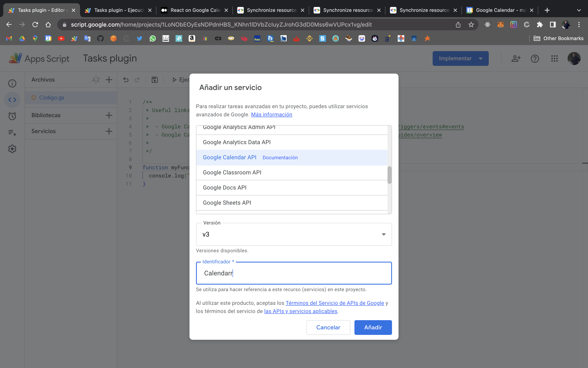Open Amazon bookmark icon
588x368 pixels.
pos(192,38)
